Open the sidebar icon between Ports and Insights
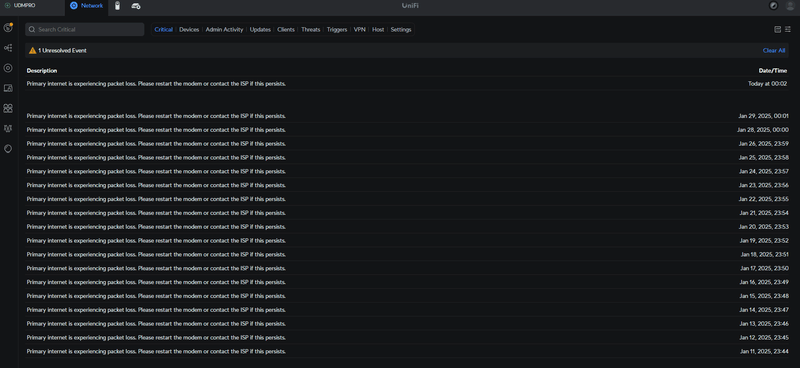800x368 pixels. [x=8, y=129]
